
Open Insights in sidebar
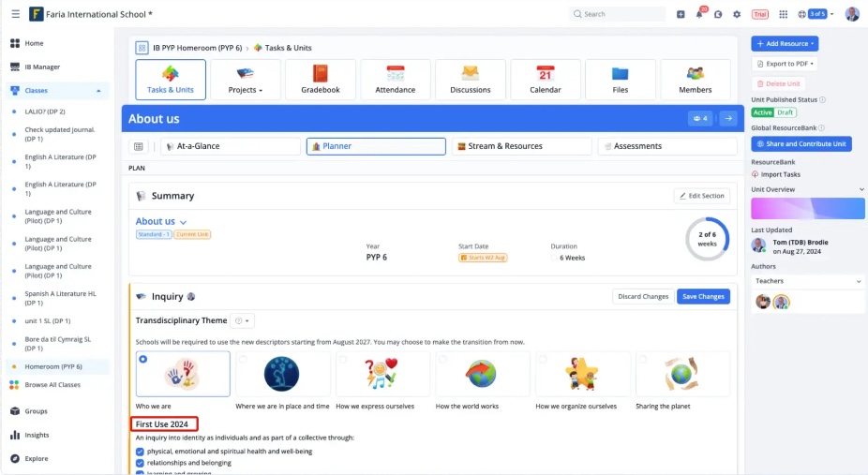click(37, 436)
